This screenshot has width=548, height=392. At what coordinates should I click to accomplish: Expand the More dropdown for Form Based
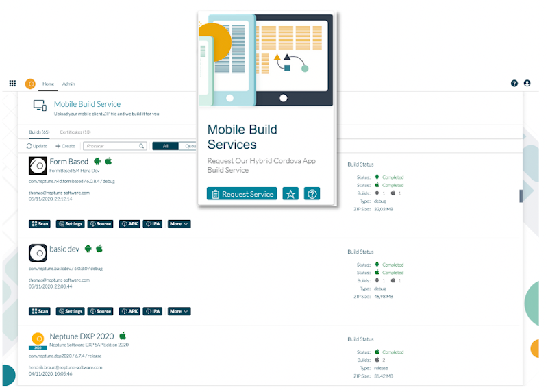(179, 224)
